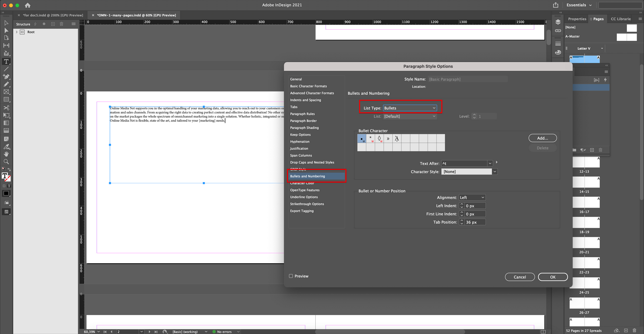
Task: Select the asterisk bullet character
Action: (x=371, y=138)
